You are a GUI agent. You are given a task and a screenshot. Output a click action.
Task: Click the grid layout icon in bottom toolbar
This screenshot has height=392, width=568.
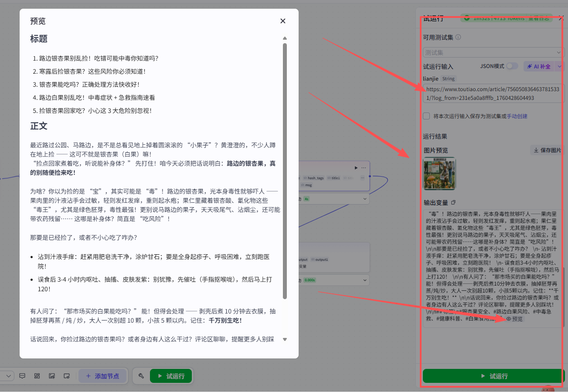pyautogui.click(x=37, y=376)
